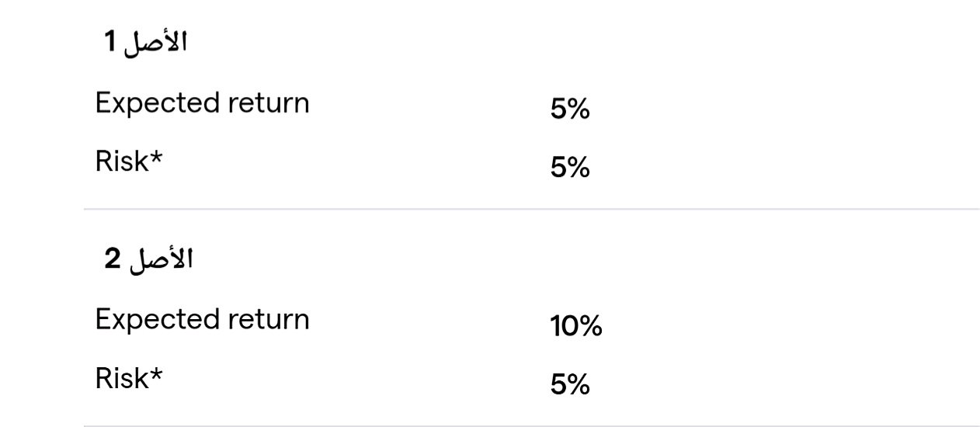The width and height of the screenshot is (980, 427).
Task: Click the divider line below Asset 2's risk row
Action: click(531, 425)
